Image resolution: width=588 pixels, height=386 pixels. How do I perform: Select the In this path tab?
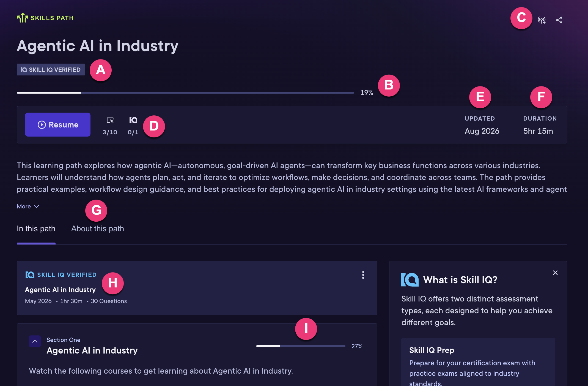point(36,229)
